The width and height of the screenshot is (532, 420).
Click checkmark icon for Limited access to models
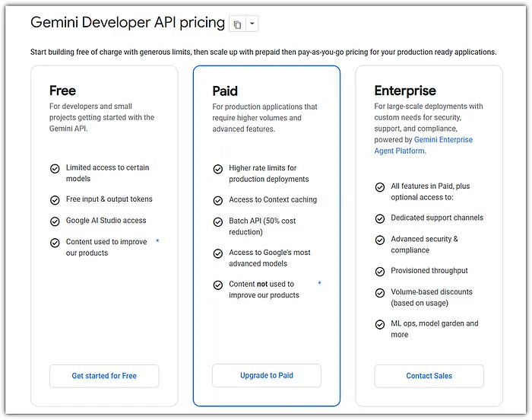(x=55, y=169)
